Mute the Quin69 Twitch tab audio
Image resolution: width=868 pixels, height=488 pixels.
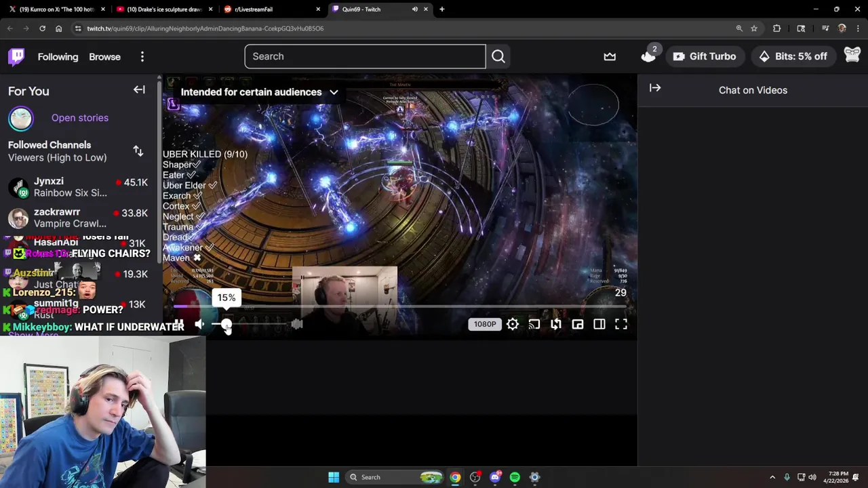pyautogui.click(x=414, y=9)
